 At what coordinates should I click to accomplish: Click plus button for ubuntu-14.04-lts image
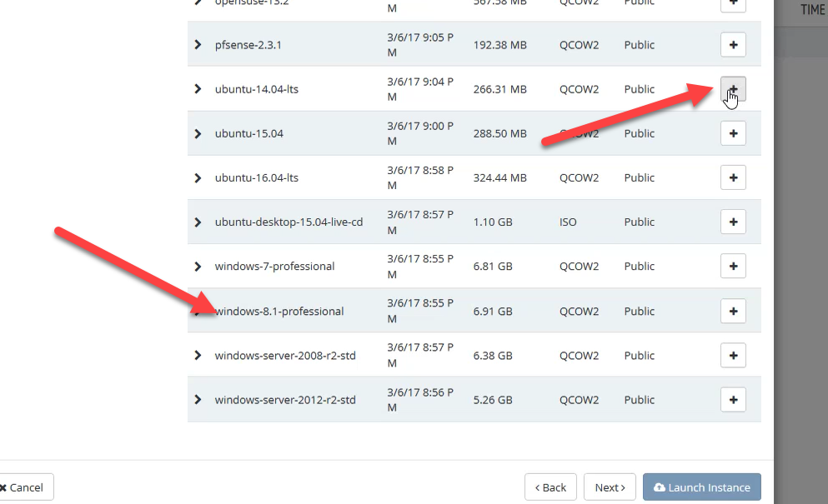click(733, 89)
